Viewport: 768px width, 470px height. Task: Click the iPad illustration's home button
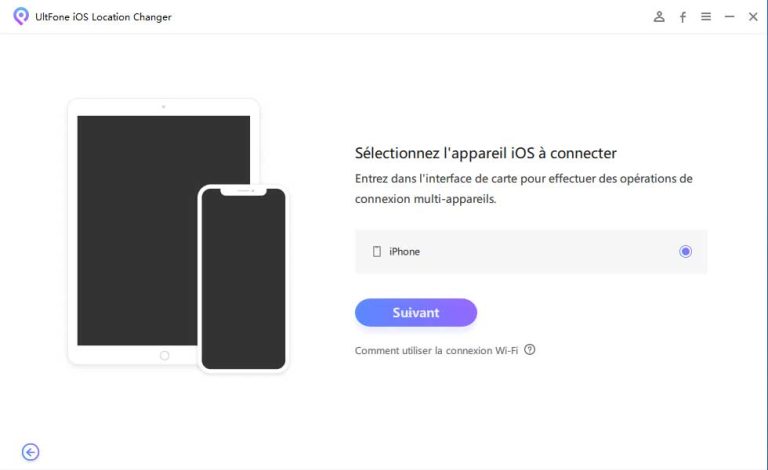click(x=164, y=355)
